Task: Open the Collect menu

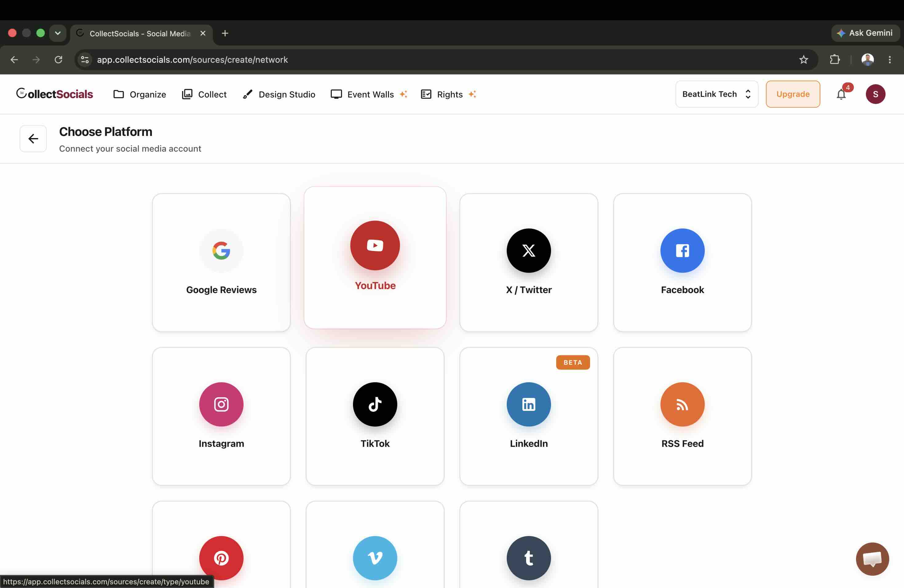Action: click(204, 94)
